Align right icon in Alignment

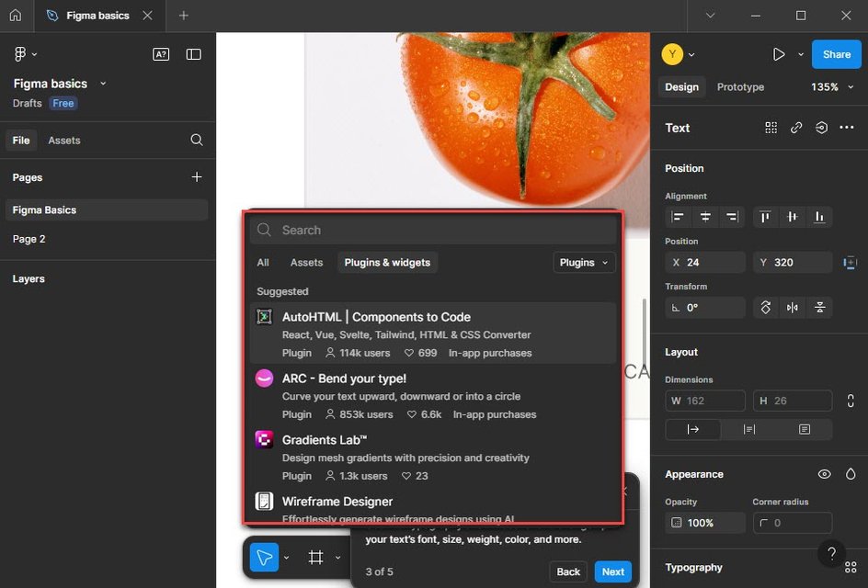tap(732, 217)
